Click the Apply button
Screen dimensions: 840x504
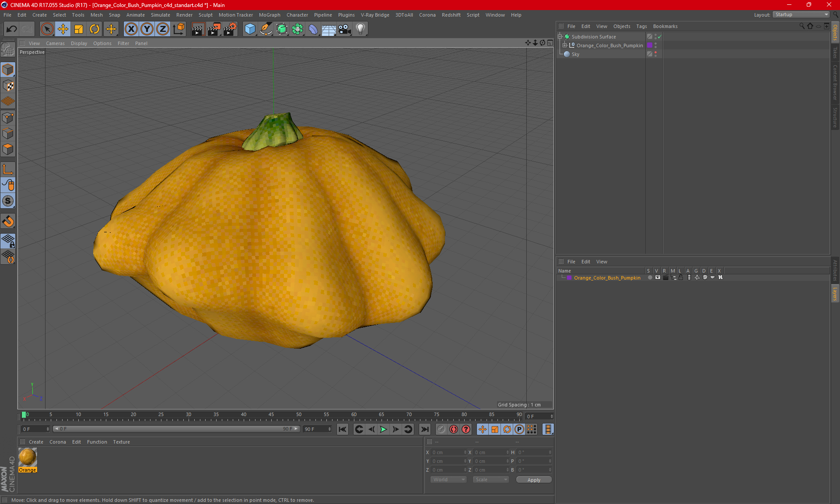534,480
